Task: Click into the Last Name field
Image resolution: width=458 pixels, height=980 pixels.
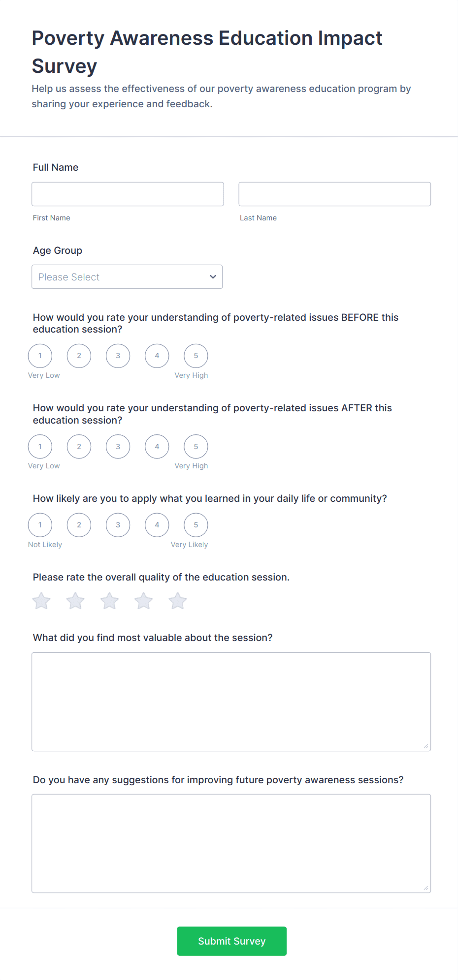Action: [x=334, y=194]
